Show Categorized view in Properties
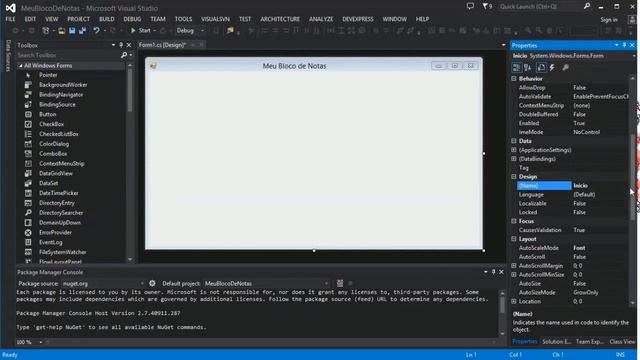 tap(516, 68)
